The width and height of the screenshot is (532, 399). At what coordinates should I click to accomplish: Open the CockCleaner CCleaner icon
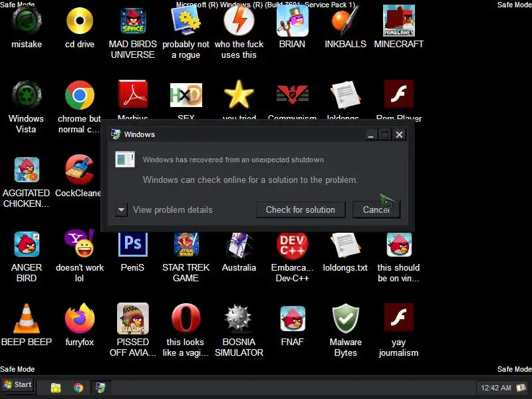pos(80,170)
